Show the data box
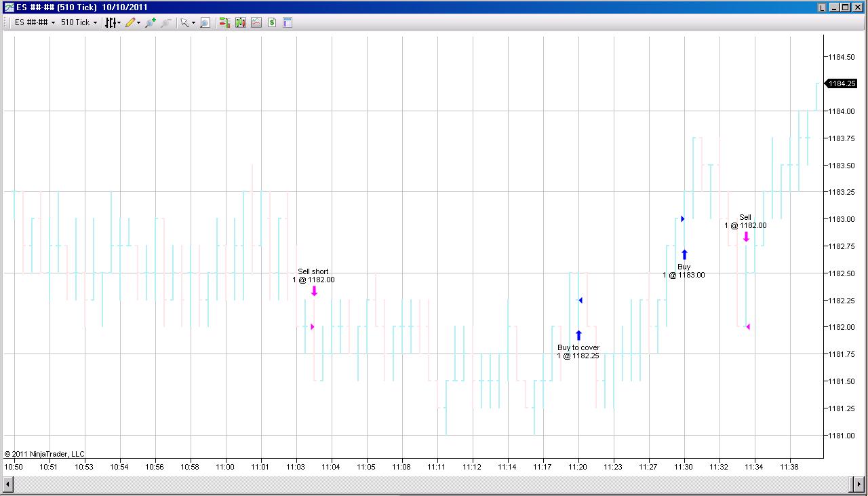This screenshot has height=496, width=868. [205, 22]
